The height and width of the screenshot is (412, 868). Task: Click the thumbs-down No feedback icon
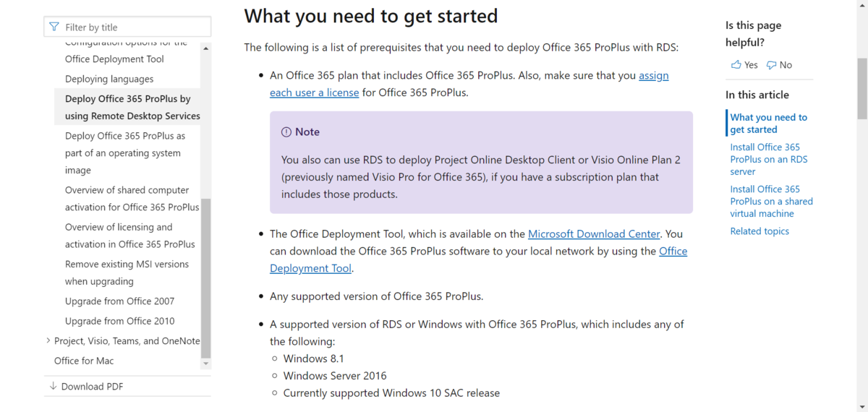tap(771, 65)
